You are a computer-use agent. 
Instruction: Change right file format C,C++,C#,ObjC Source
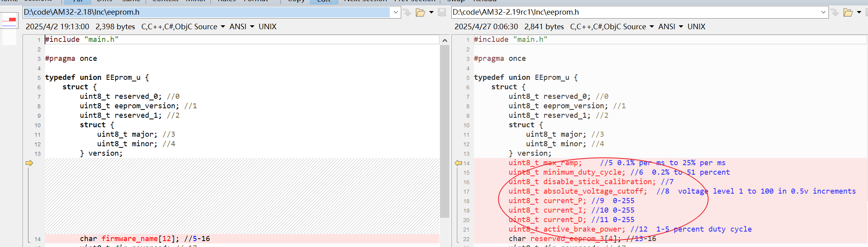[x=612, y=26]
